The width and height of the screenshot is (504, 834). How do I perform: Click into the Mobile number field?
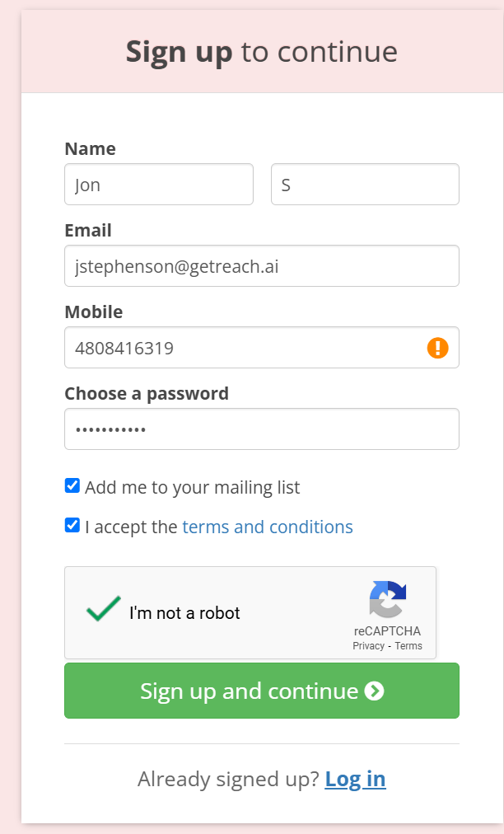[x=262, y=347]
